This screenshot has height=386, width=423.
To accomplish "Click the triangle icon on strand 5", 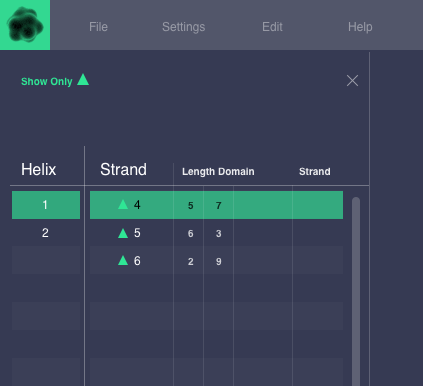I will tap(123, 233).
